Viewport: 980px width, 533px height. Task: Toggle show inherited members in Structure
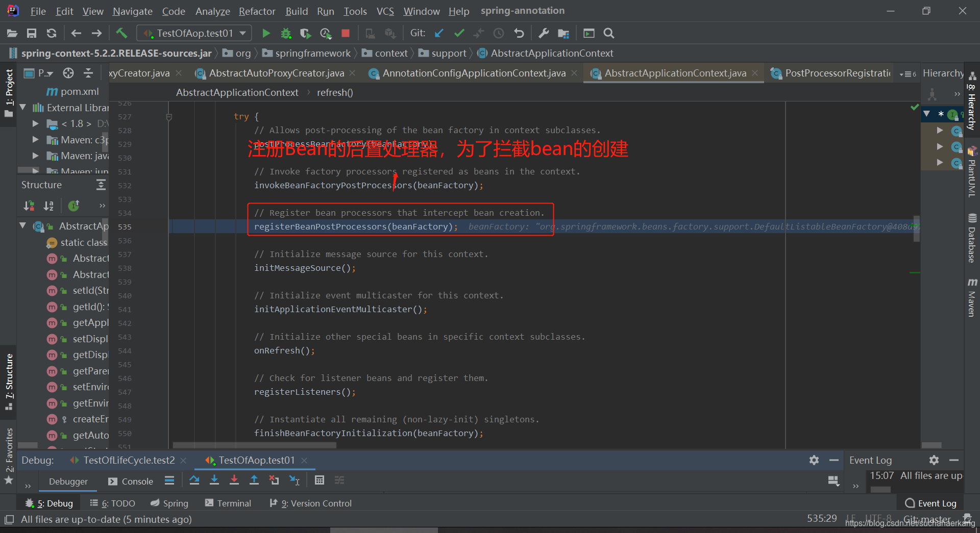point(74,206)
